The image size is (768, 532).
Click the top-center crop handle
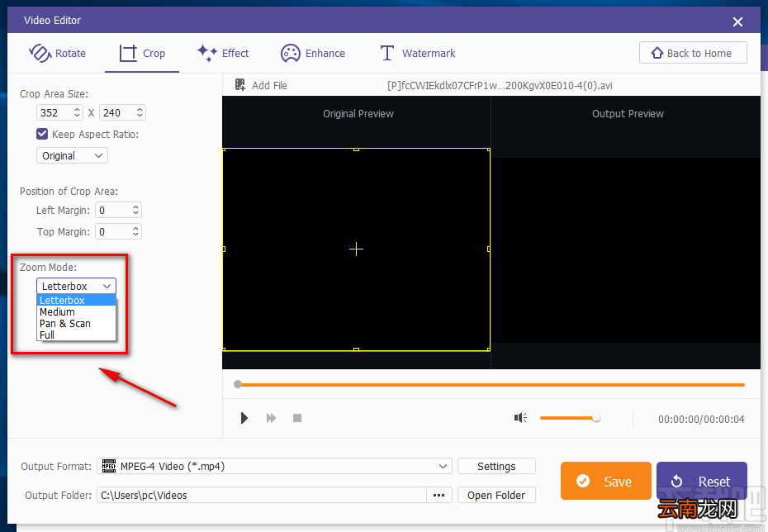coord(356,149)
